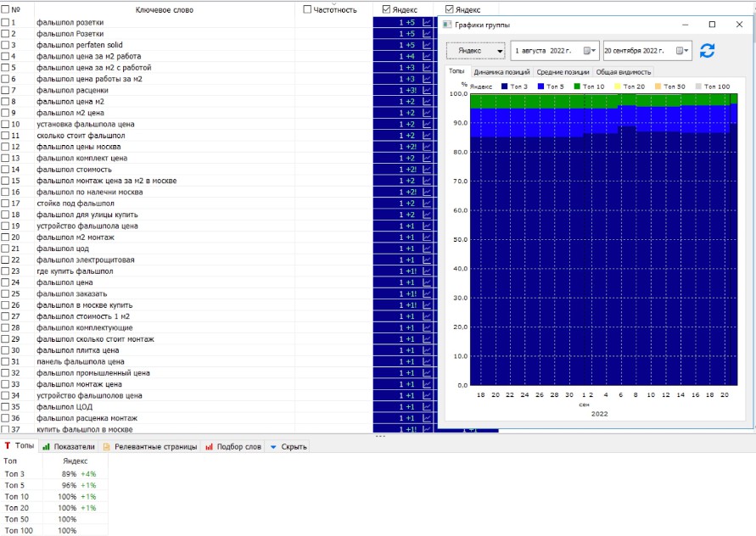The width and height of the screenshot is (756, 536).
Task: Select keyword 'фальшпол электрощитовая'
Action: click(x=86, y=260)
